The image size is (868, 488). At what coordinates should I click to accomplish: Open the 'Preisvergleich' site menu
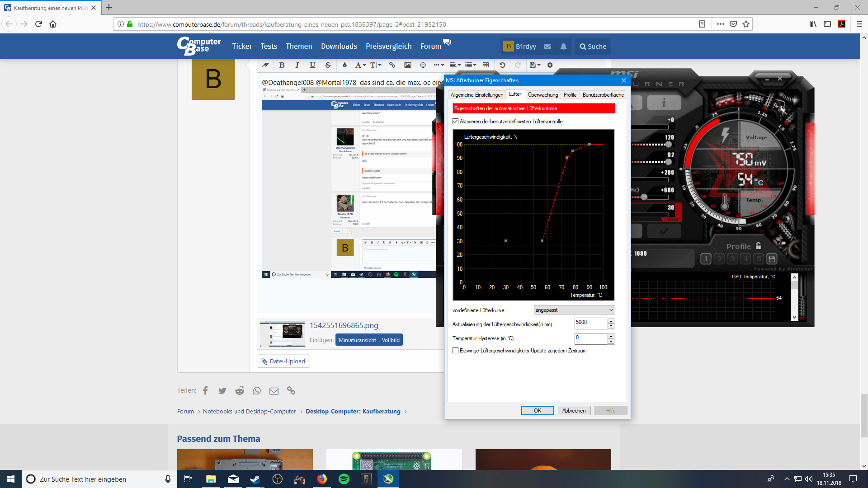389,46
